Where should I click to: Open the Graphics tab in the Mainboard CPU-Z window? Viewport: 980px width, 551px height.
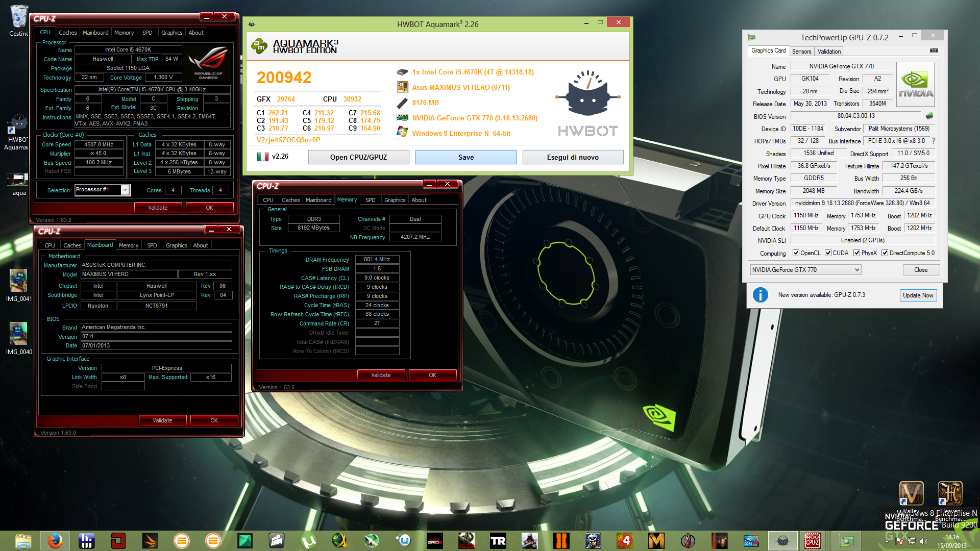[177, 245]
